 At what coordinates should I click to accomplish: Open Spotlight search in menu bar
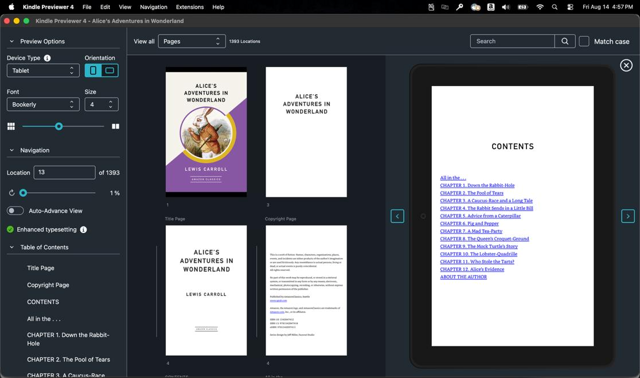[555, 7]
